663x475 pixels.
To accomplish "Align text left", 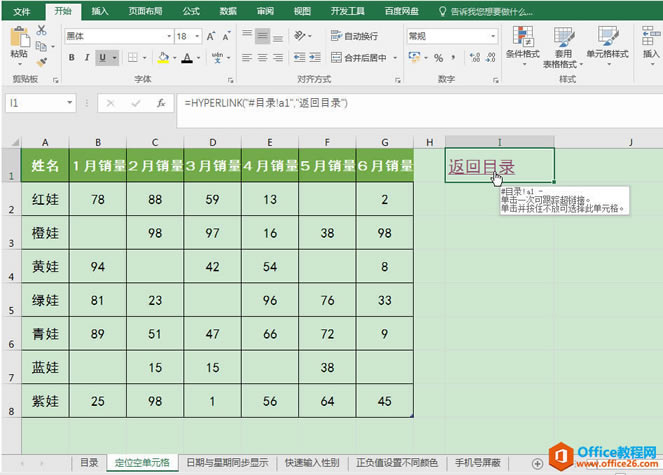I will pos(247,58).
